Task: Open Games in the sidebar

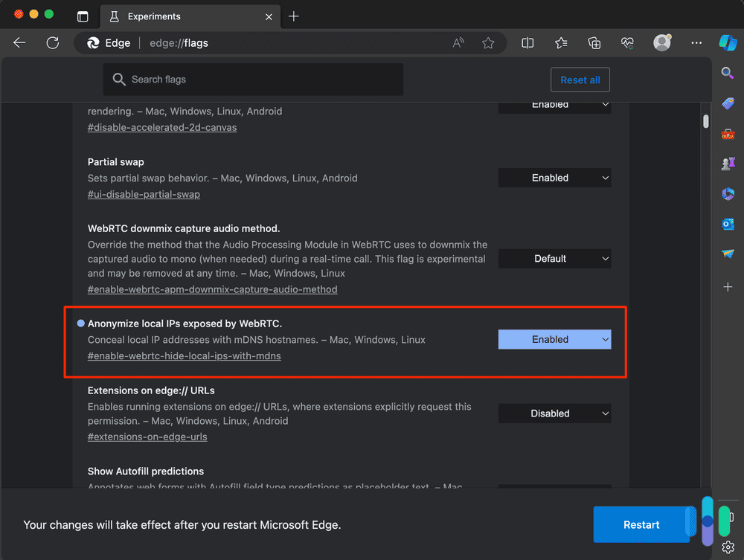Action: tap(728, 163)
